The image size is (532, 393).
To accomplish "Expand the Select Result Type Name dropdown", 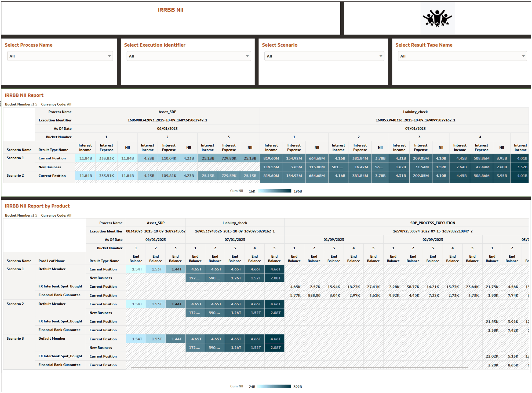I will pyautogui.click(x=462, y=56).
